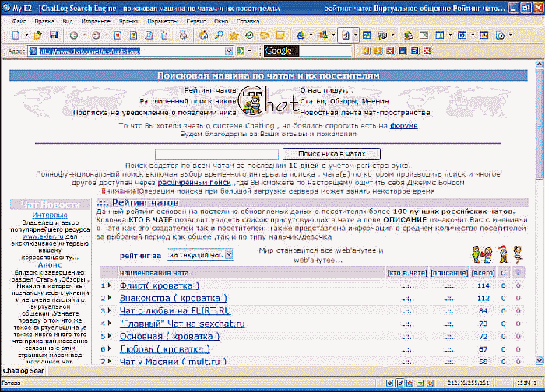Click the nick search text field

pos(217,154)
